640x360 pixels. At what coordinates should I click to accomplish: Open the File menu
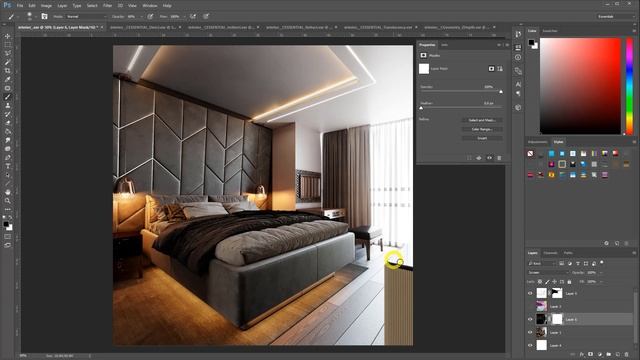tap(20, 6)
